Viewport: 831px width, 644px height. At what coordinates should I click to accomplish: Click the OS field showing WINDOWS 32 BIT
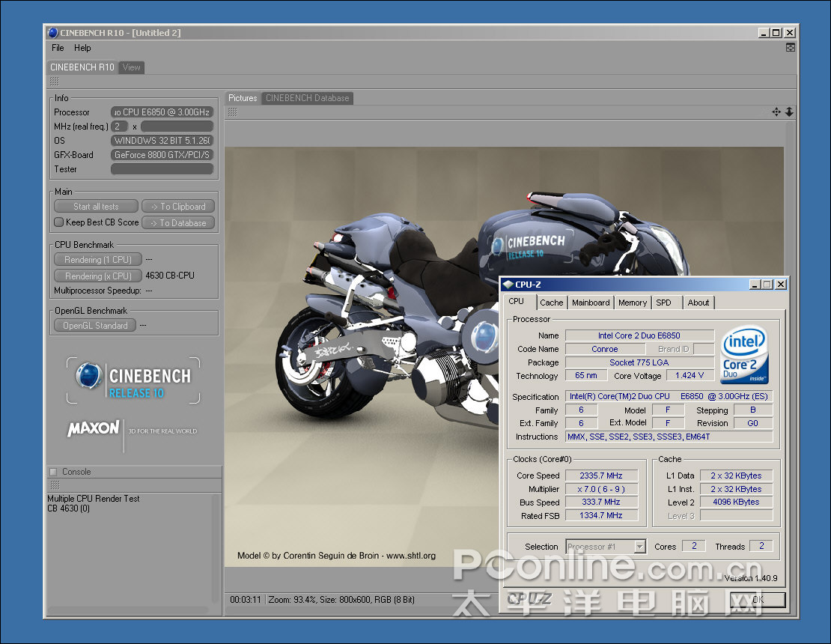[162, 141]
